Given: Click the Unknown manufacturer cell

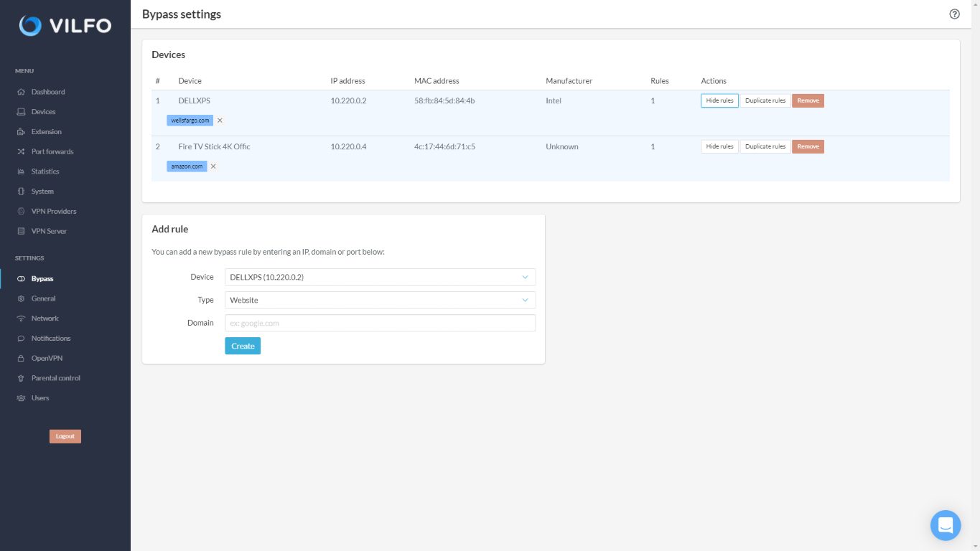Looking at the screenshot, I should point(562,146).
